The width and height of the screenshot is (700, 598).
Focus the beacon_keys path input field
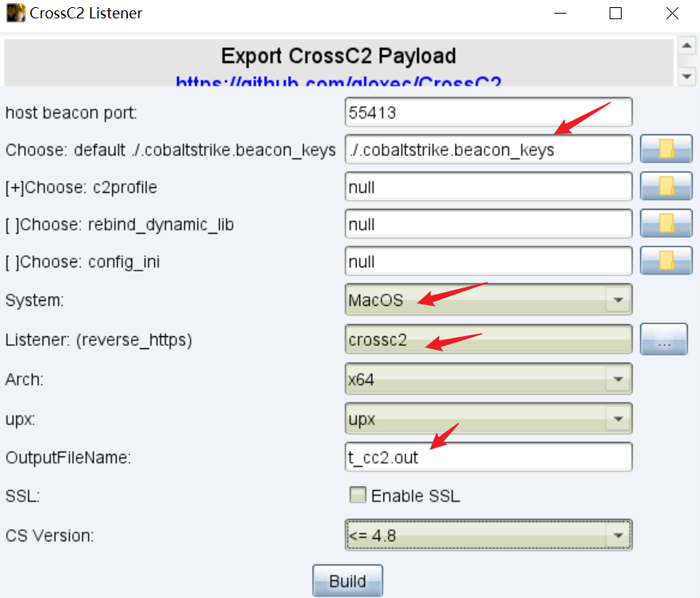[488, 149]
